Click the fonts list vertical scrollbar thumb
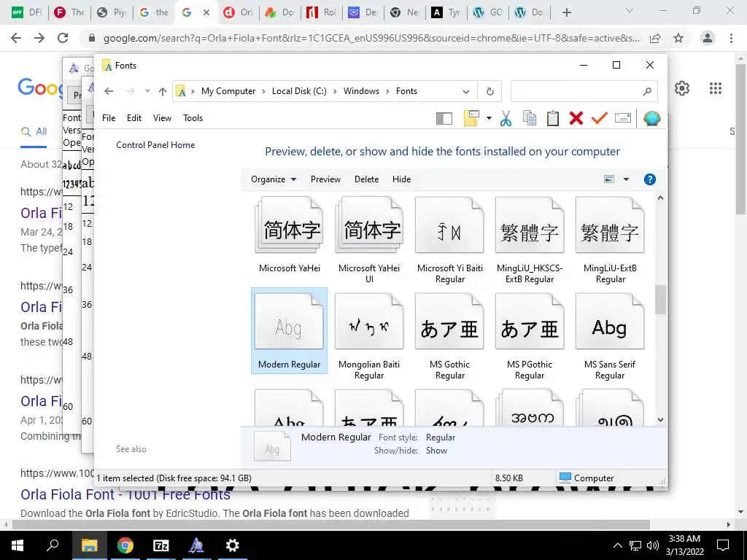Viewport: 747px width, 560px height. 660,300
